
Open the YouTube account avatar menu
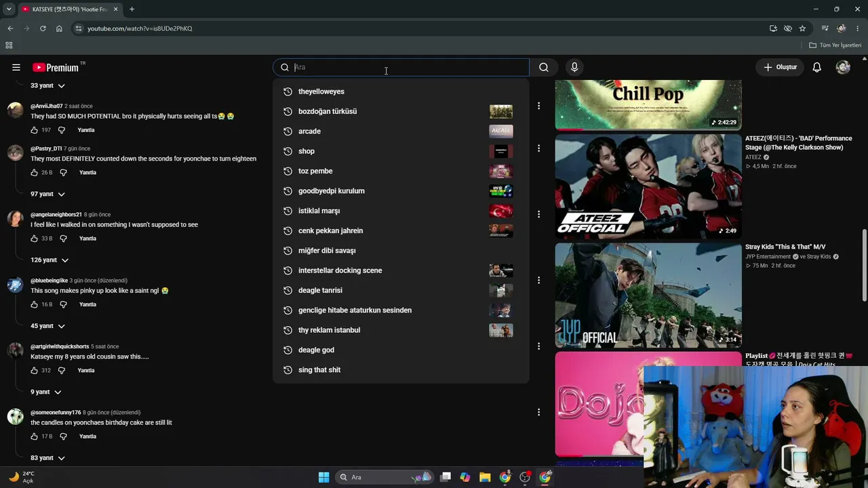click(x=843, y=67)
